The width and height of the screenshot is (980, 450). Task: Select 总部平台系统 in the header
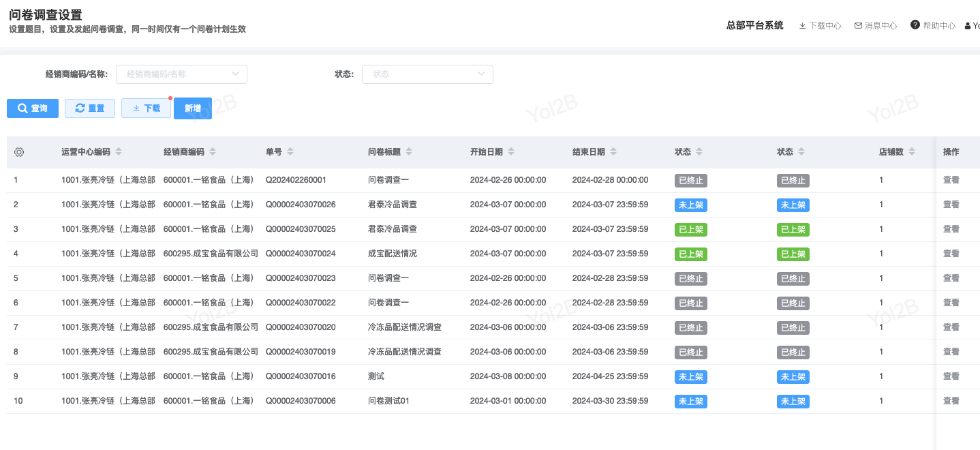(754, 26)
